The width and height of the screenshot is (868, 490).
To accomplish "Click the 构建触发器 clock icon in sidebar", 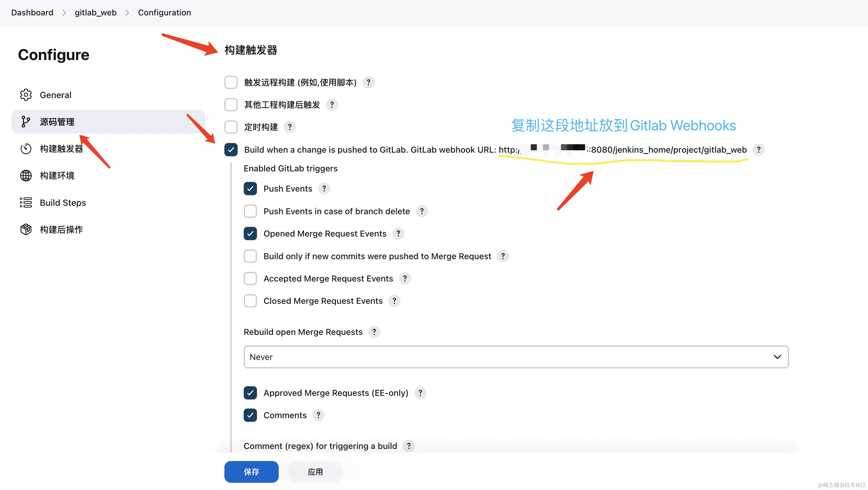I will [26, 149].
